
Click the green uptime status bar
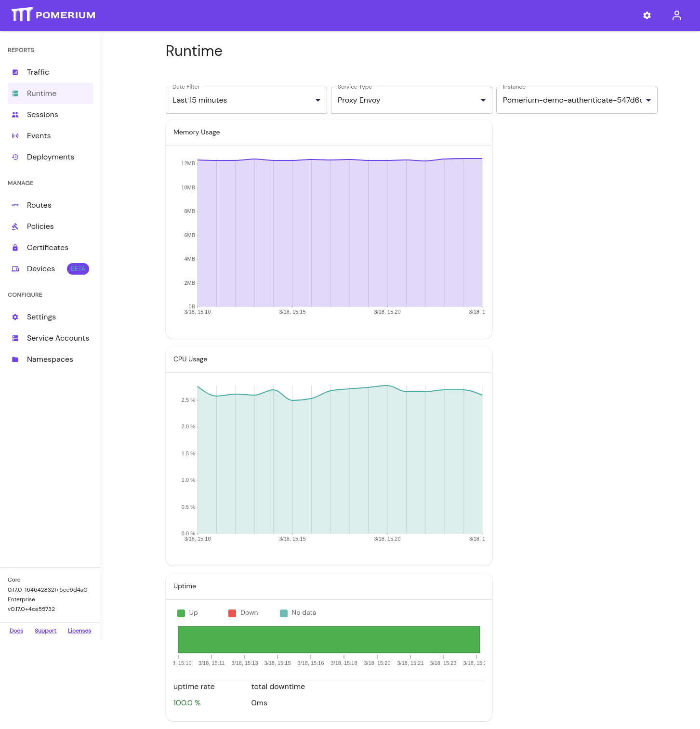coord(329,639)
